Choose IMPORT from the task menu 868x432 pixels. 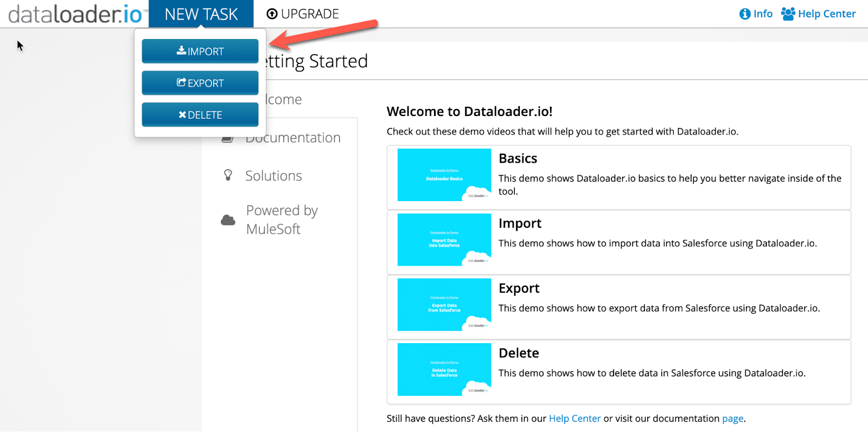(200, 51)
